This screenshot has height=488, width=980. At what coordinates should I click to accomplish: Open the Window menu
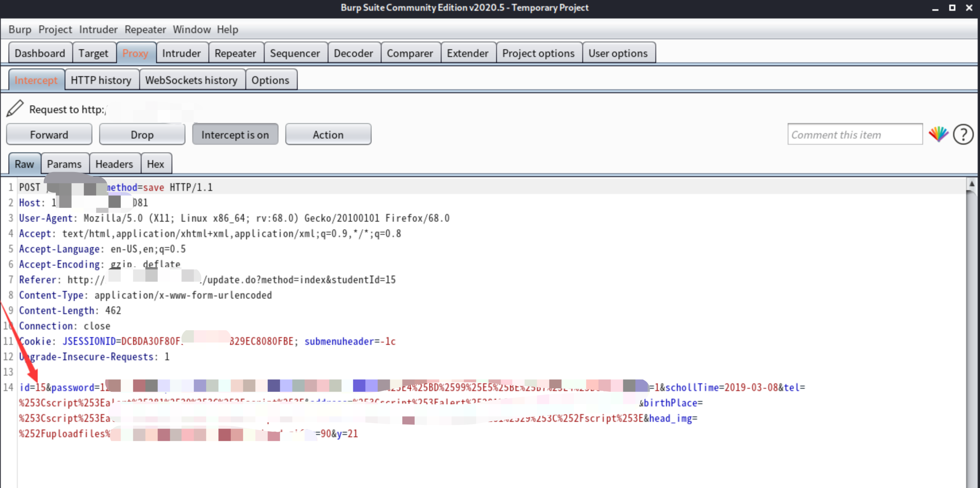pos(192,30)
